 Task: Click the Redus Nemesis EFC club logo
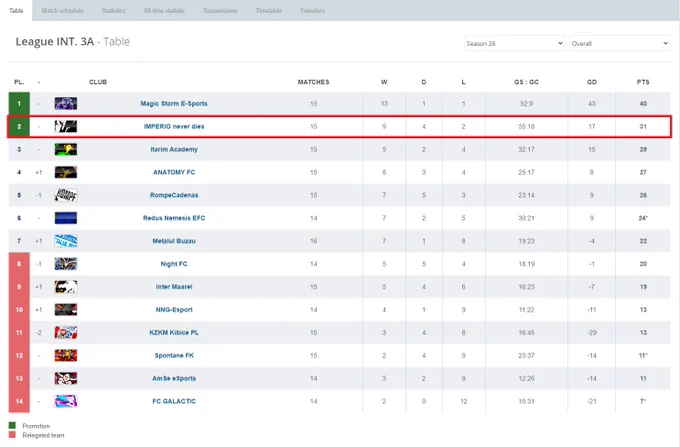[x=66, y=218]
